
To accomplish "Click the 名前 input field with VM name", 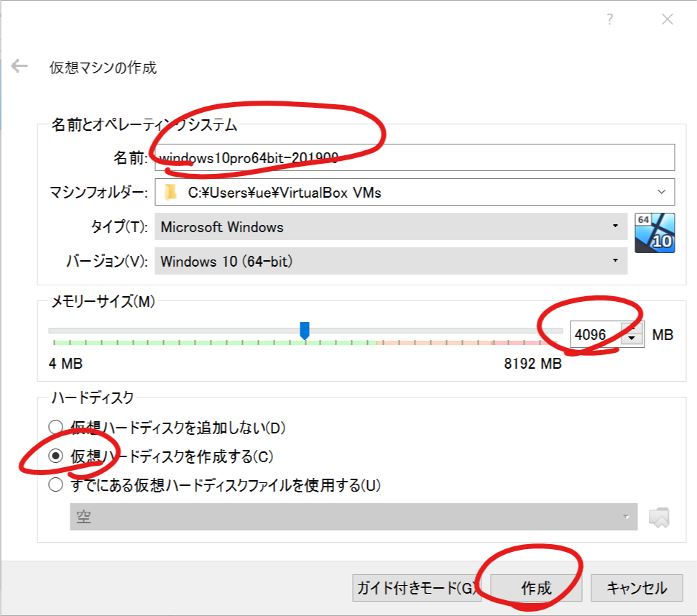I will click(359, 156).
